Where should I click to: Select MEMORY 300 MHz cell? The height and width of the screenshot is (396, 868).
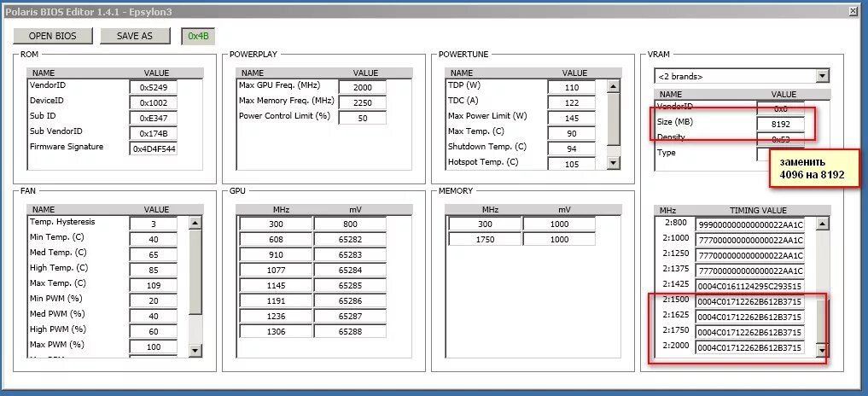pos(485,224)
